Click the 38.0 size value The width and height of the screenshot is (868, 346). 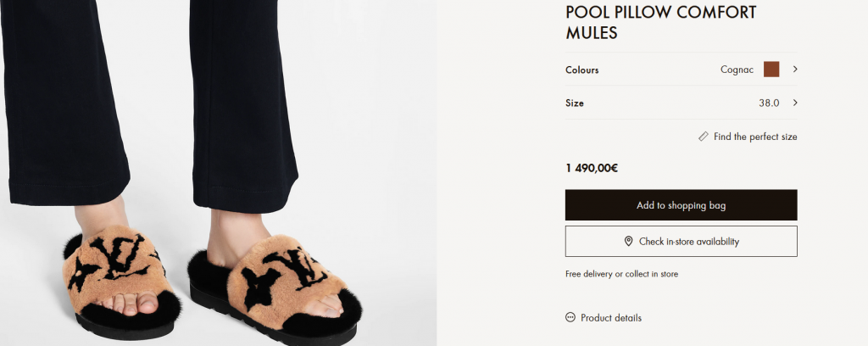click(769, 103)
